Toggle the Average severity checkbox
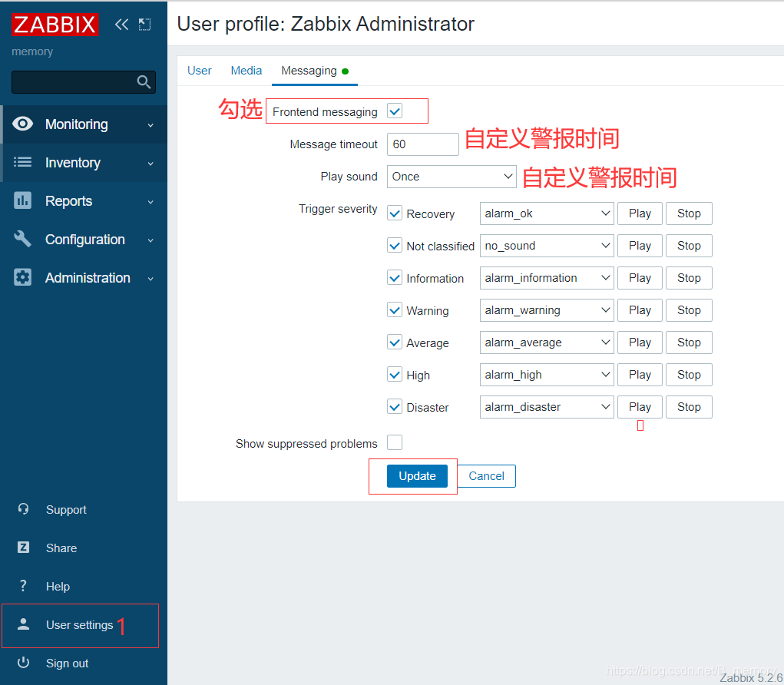The width and height of the screenshot is (784, 685). [x=395, y=342]
